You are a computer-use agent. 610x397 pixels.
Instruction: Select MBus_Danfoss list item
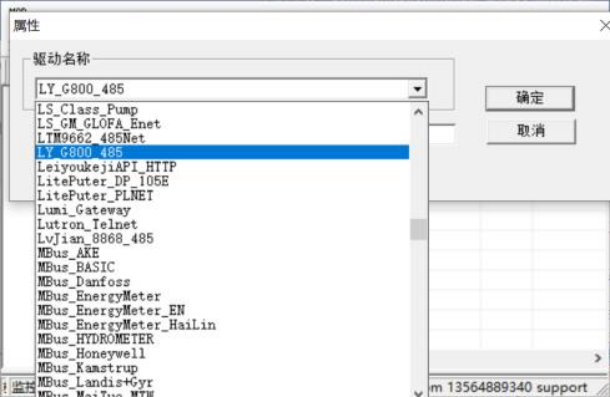click(x=223, y=282)
